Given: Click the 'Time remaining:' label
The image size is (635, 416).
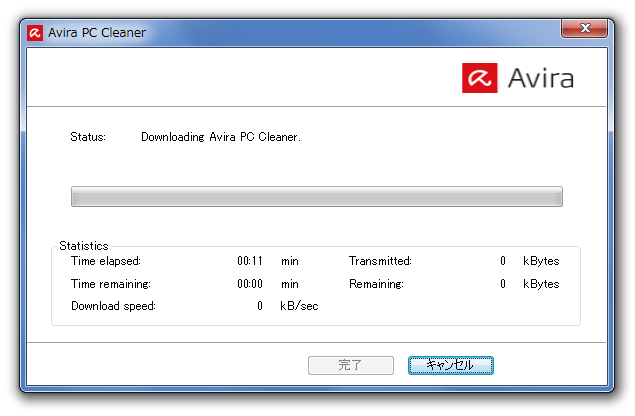Looking at the screenshot, I should pos(111,284).
